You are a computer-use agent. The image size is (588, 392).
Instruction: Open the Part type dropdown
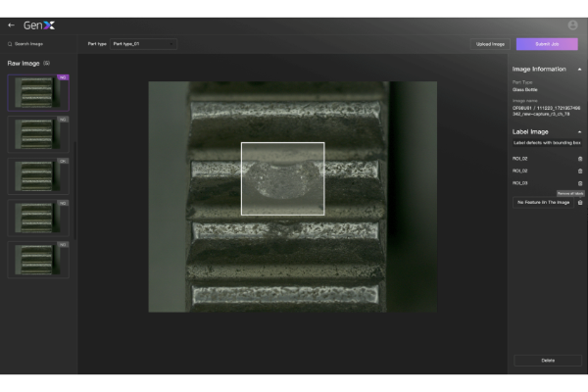click(142, 44)
